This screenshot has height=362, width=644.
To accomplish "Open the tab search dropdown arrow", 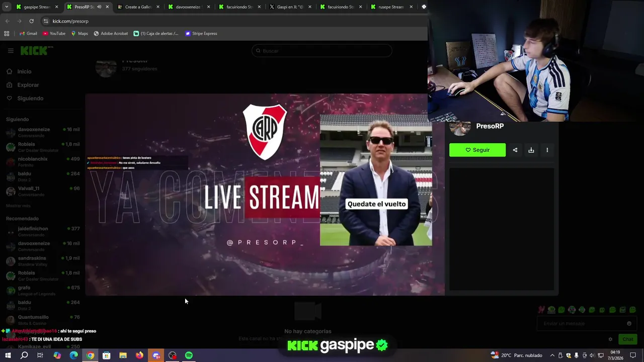I will coord(7,7).
